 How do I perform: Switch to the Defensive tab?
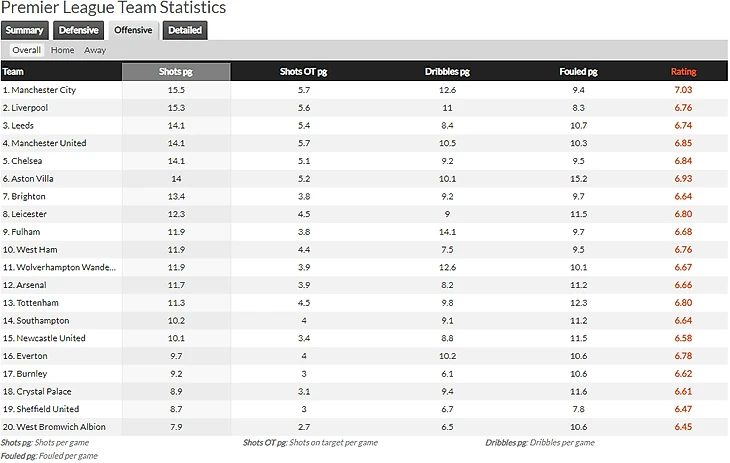tap(78, 30)
